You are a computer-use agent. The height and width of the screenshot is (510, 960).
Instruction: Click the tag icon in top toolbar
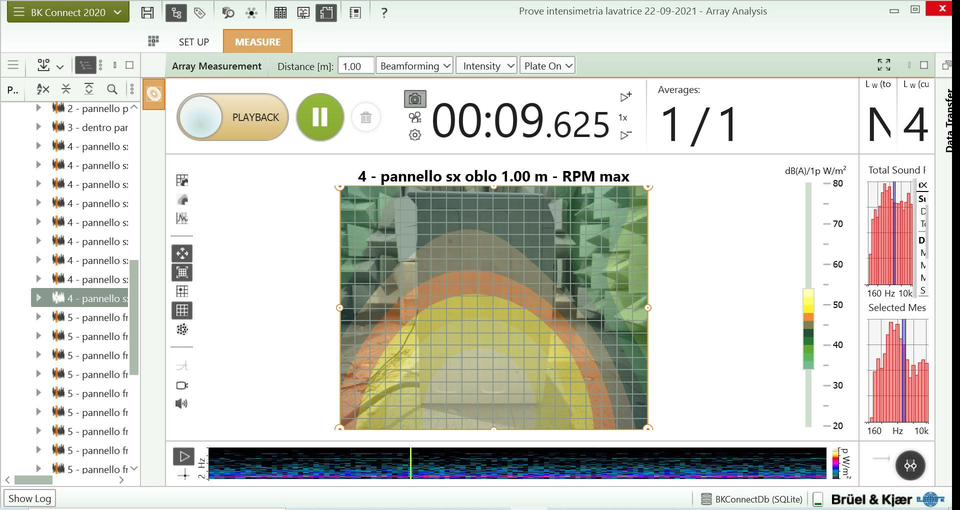click(x=200, y=13)
